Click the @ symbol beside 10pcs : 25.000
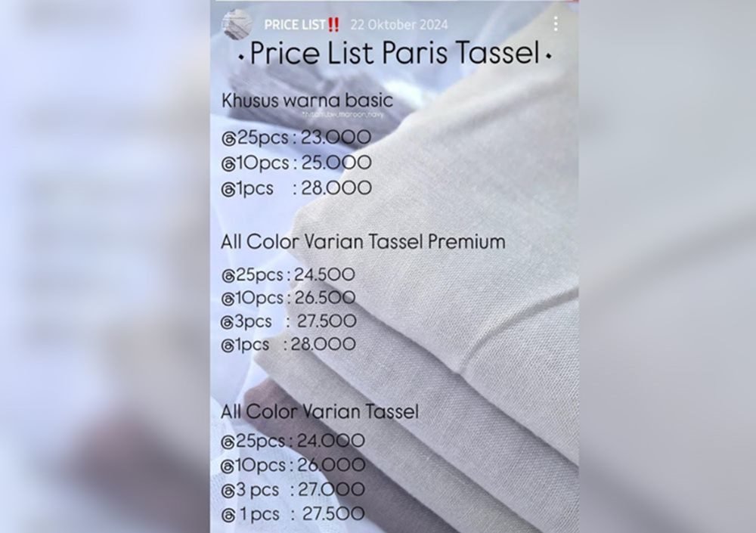 point(228,163)
